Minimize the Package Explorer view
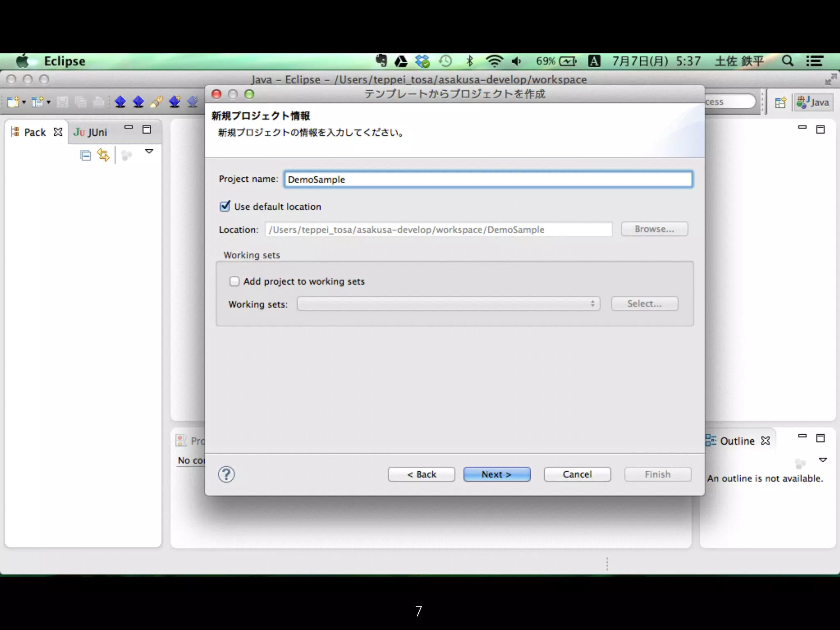840x630 pixels. pos(129,128)
